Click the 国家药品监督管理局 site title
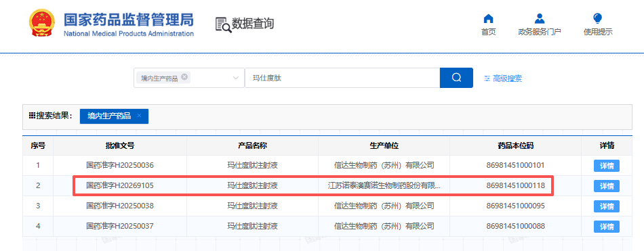Screen dimensions: 644x251 [128, 20]
